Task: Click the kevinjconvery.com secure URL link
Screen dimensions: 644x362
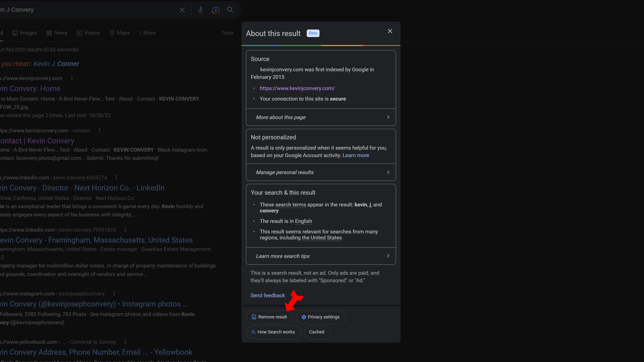Action: click(x=297, y=88)
